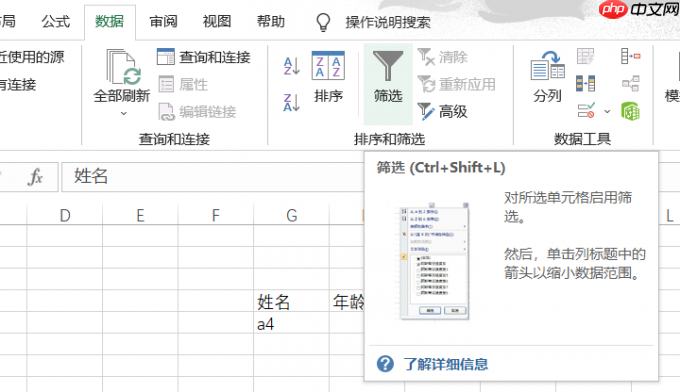Click the formula bar containing 姓名

212,176
